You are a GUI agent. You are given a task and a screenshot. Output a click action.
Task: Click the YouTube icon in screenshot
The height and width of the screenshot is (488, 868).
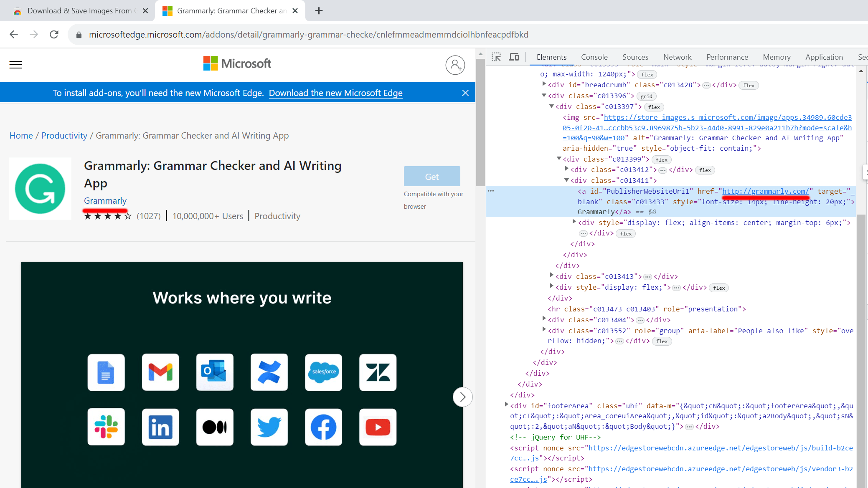click(x=378, y=427)
